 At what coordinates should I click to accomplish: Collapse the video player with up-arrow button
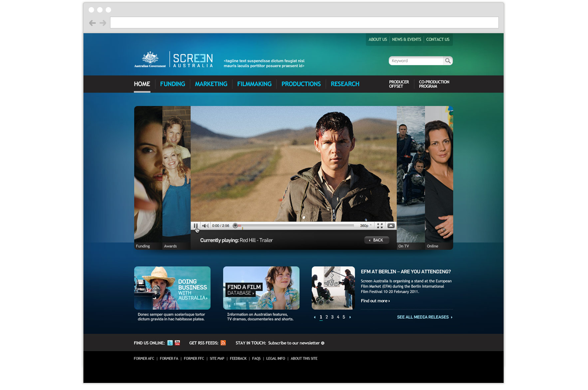(x=391, y=226)
